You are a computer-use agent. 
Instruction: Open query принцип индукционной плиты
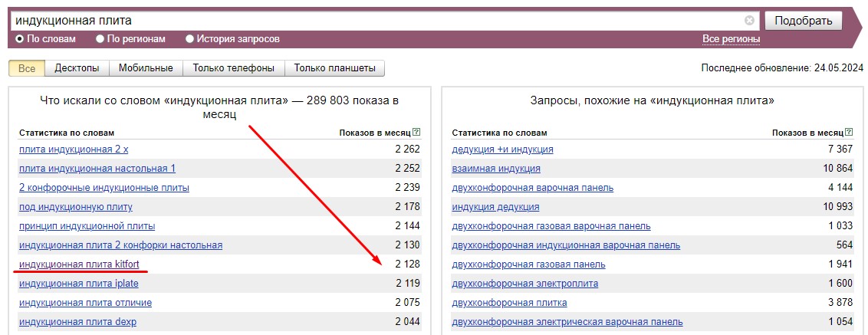[87, 226]
